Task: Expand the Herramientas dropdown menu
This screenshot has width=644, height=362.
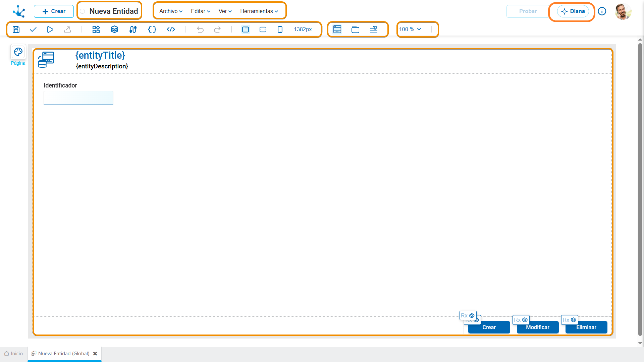Action: 259,11
